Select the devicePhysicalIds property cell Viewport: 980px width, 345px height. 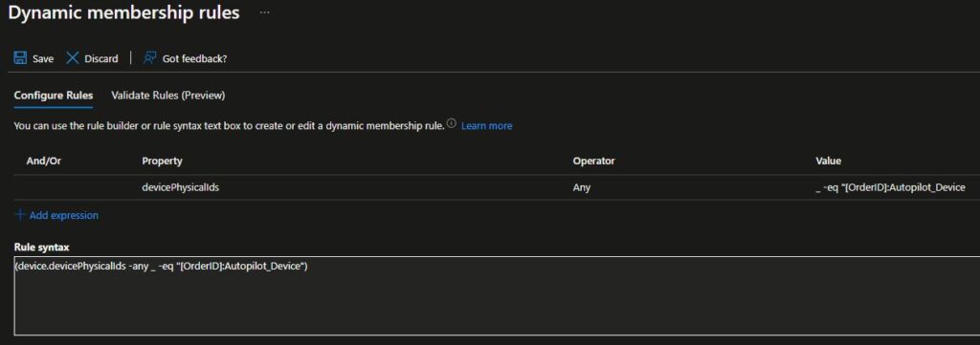(181, 187)
